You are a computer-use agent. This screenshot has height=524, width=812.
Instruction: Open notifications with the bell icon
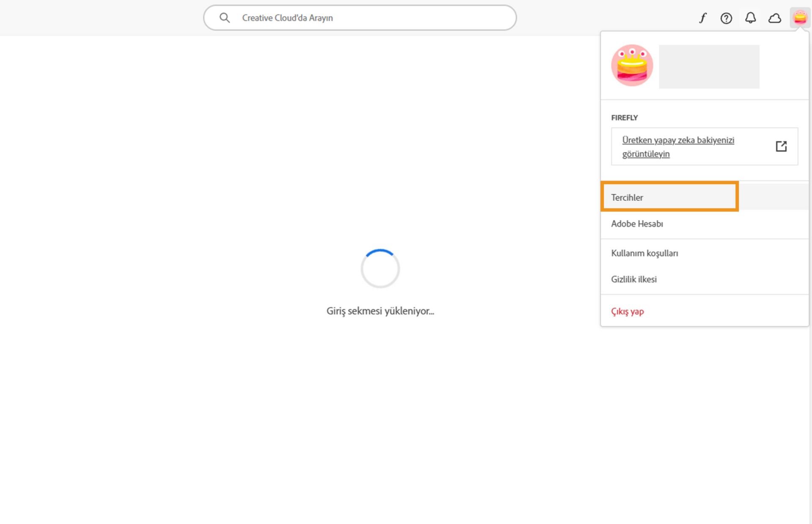[750, 18]
